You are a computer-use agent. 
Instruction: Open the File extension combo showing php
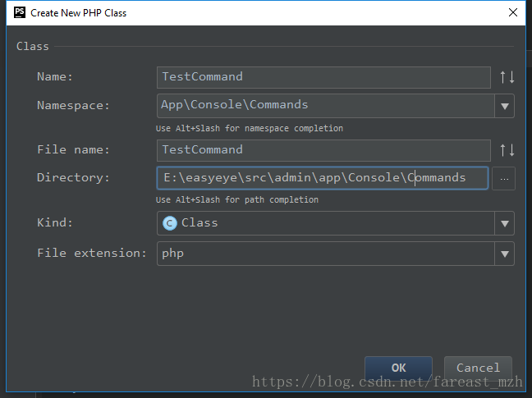[336, 254]
